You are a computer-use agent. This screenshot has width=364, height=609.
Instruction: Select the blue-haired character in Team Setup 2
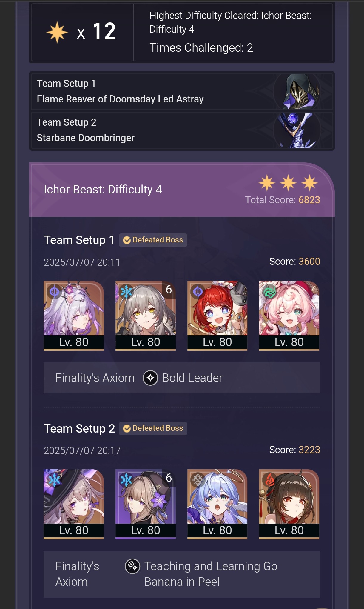[218, 504]
